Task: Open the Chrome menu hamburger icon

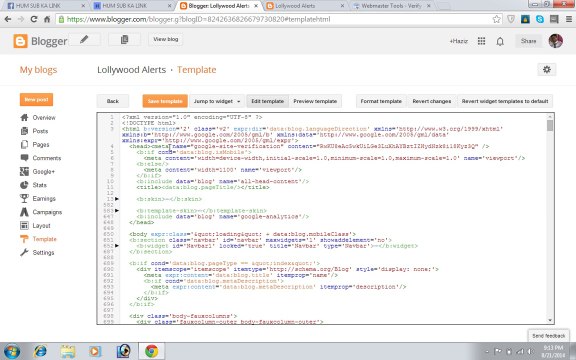Action: pyautogui.click(x=569, y=19)
